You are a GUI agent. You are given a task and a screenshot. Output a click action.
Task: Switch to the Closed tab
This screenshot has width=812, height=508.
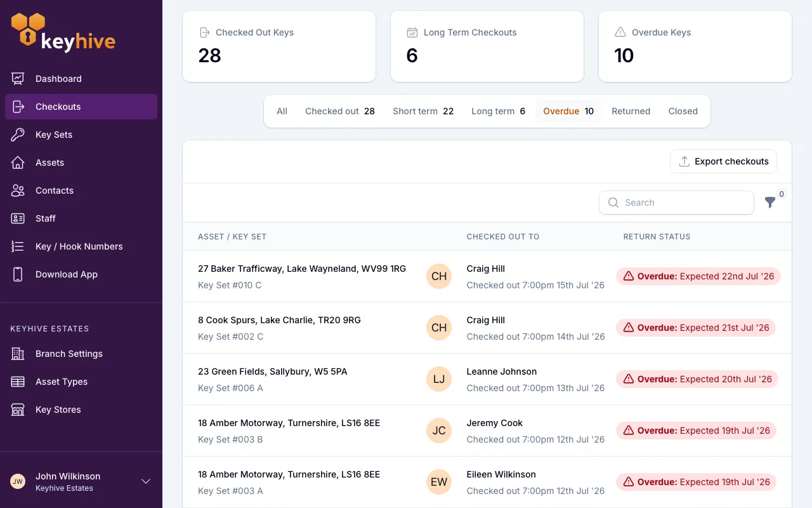click(x=683, y=111)
